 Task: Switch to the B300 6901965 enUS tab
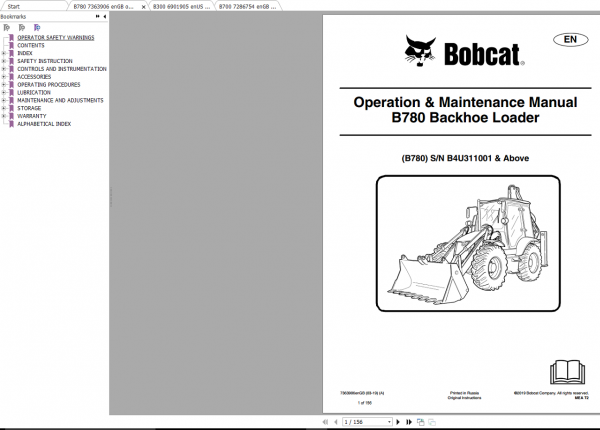(x=181, y=7)
